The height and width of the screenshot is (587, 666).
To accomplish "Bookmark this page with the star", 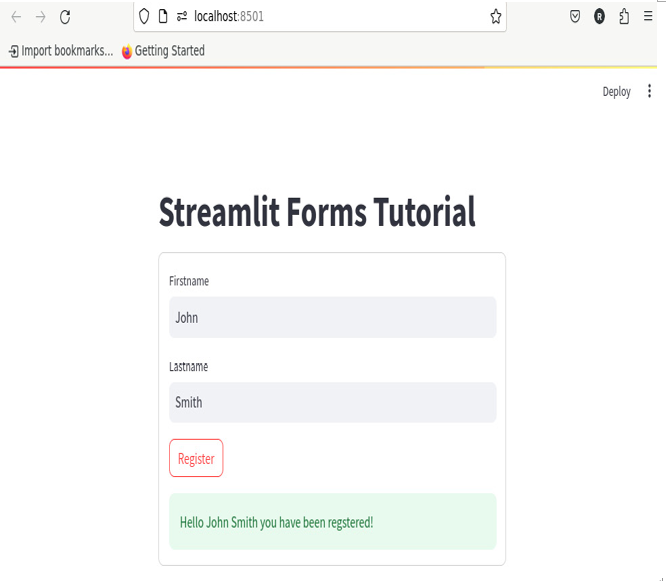I will (496, 17).
